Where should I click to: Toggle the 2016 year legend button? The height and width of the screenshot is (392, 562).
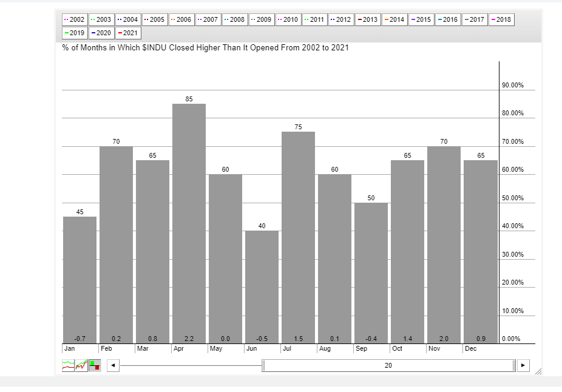[448, 19]
